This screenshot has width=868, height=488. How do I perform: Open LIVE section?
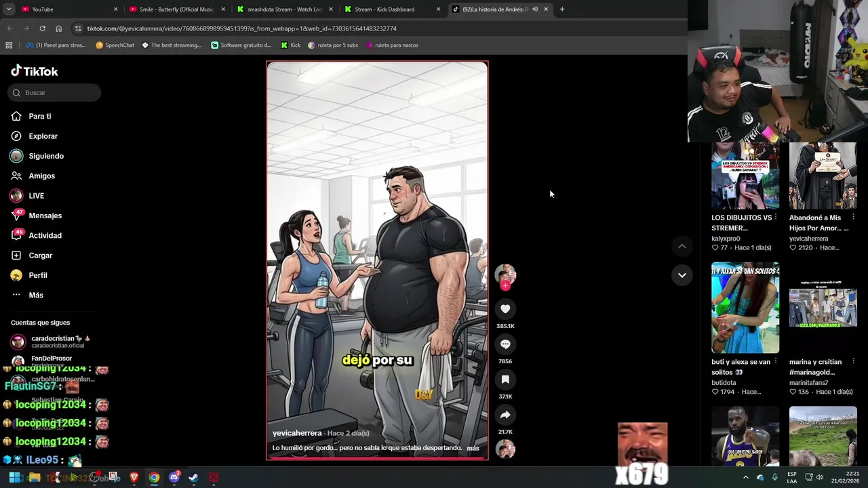[28, 196]
